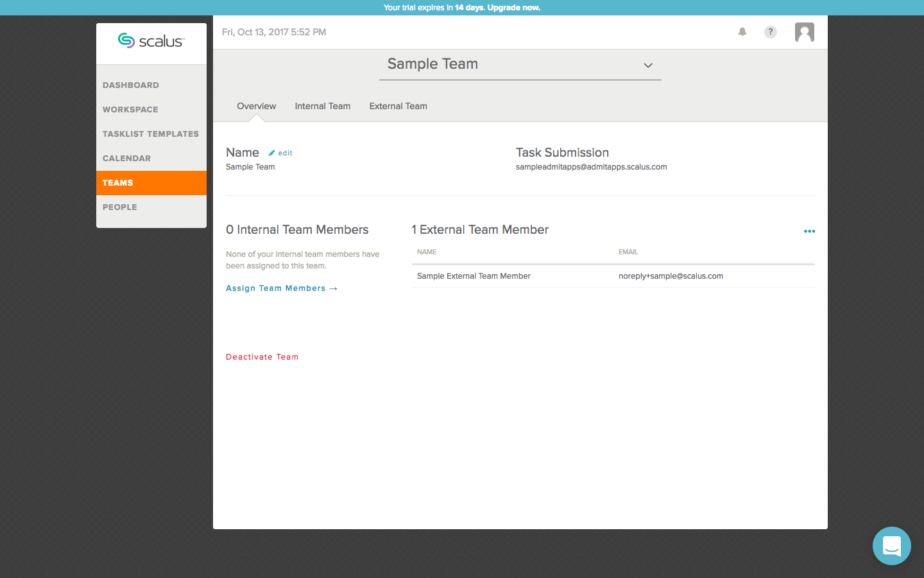The image size is (924, 578).
Task: Click the pencil edit icon beside Name
Action: coord(272,153)
